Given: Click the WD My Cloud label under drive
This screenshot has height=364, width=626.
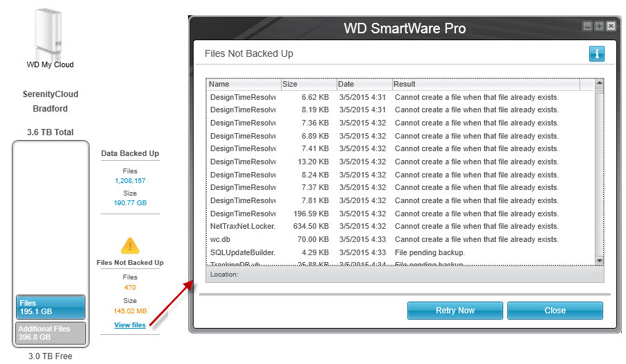Looking at the screenshot, I should 50,64.
